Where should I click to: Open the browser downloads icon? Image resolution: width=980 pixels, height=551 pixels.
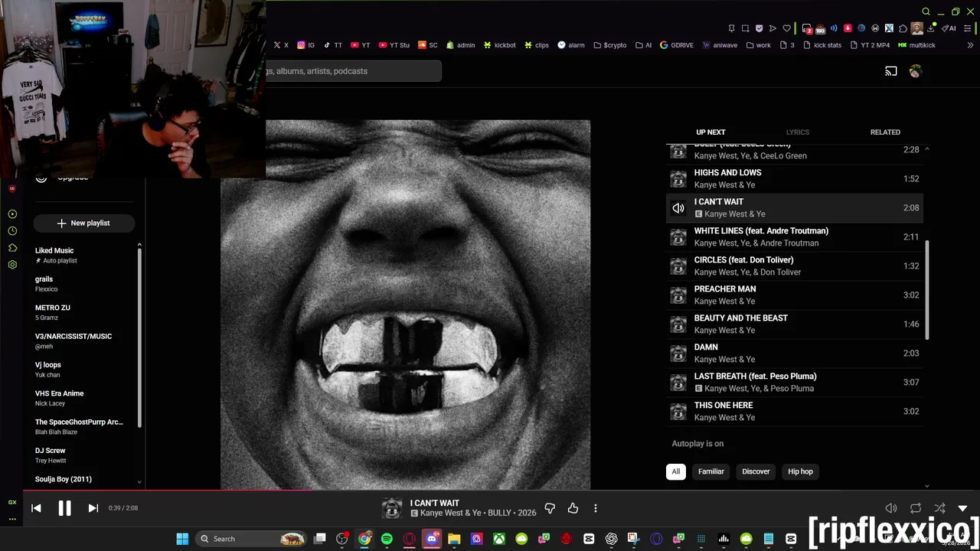pos(931,28)
